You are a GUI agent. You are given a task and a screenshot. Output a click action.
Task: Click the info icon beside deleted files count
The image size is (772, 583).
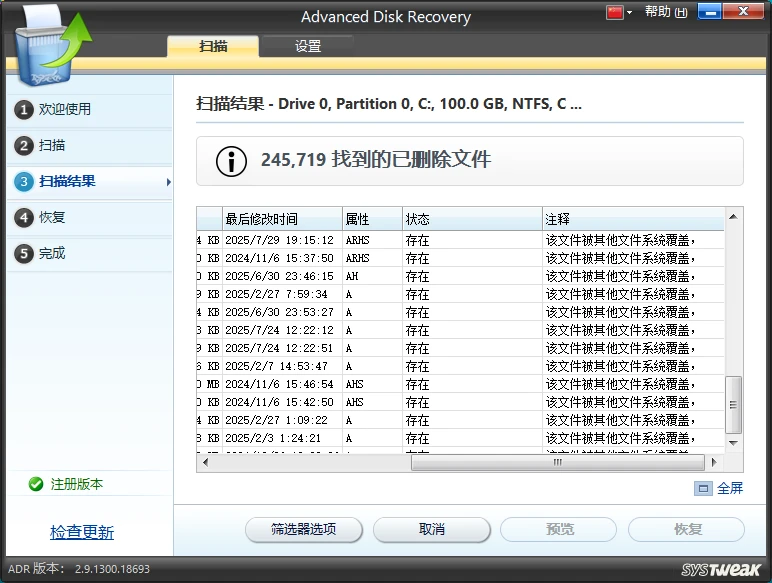(231, 161)
